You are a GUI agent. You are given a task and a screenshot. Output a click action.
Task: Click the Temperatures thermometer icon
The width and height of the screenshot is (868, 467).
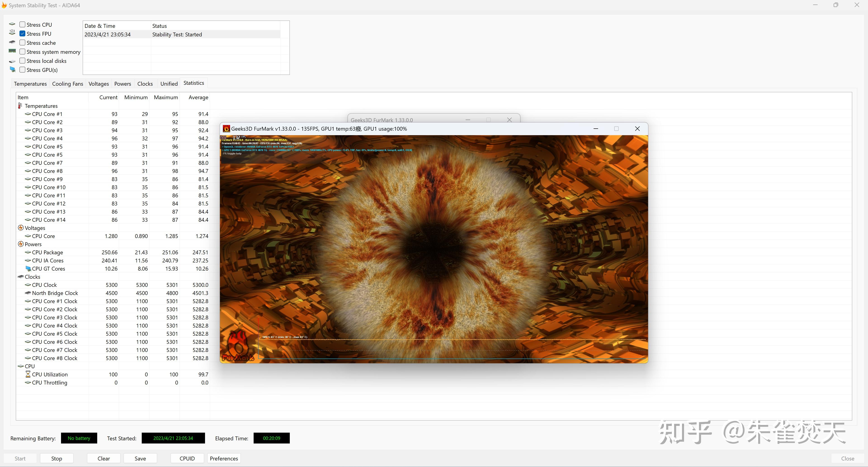[20, 106]
